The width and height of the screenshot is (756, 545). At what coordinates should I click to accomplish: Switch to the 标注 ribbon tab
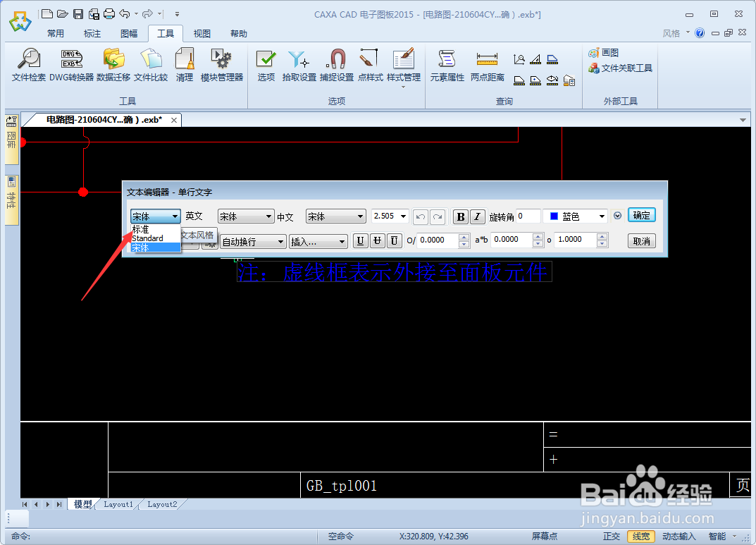[92, 33]
